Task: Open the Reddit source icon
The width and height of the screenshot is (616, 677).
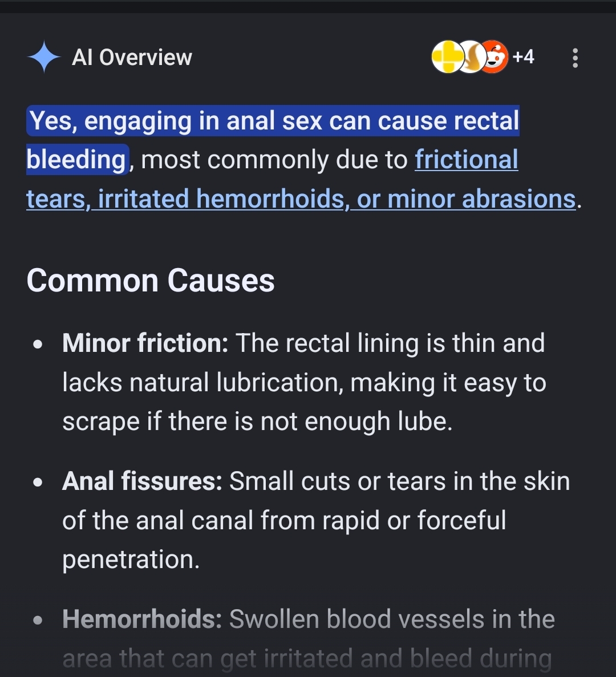Action: (x=496, y=56)
